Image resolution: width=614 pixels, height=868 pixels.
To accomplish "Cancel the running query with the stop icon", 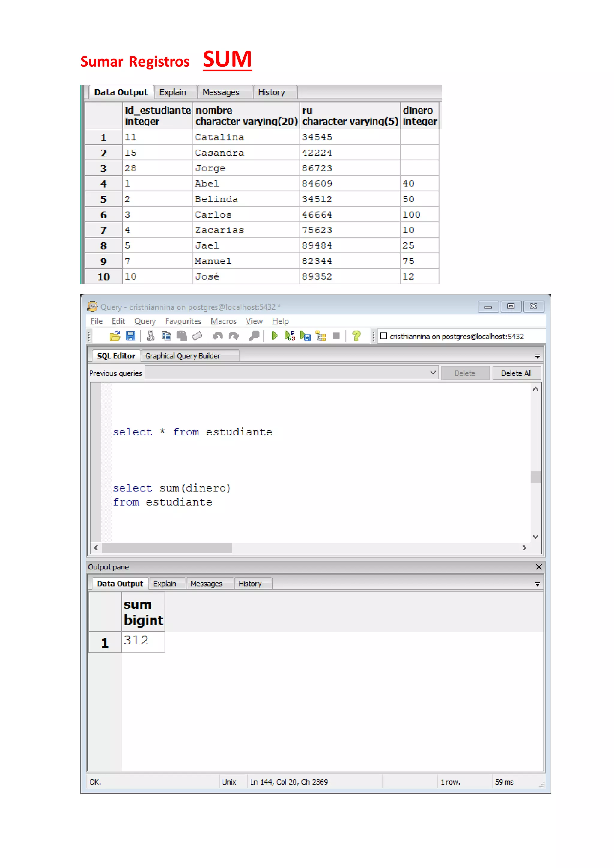I will pyautogui.click(x=336, y=336).
